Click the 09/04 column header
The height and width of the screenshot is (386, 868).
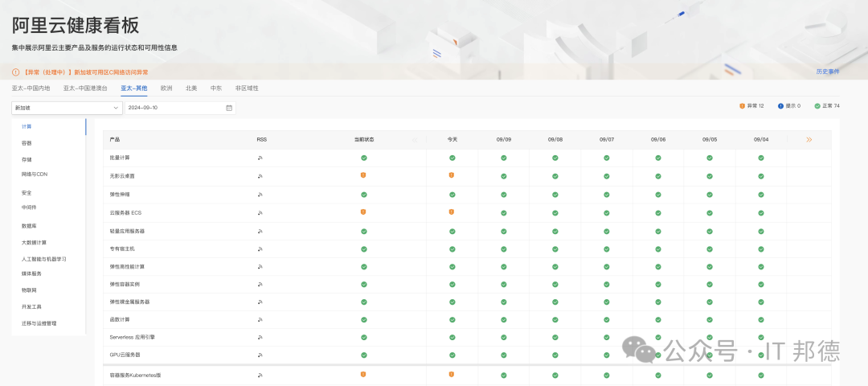pos(760,140)
